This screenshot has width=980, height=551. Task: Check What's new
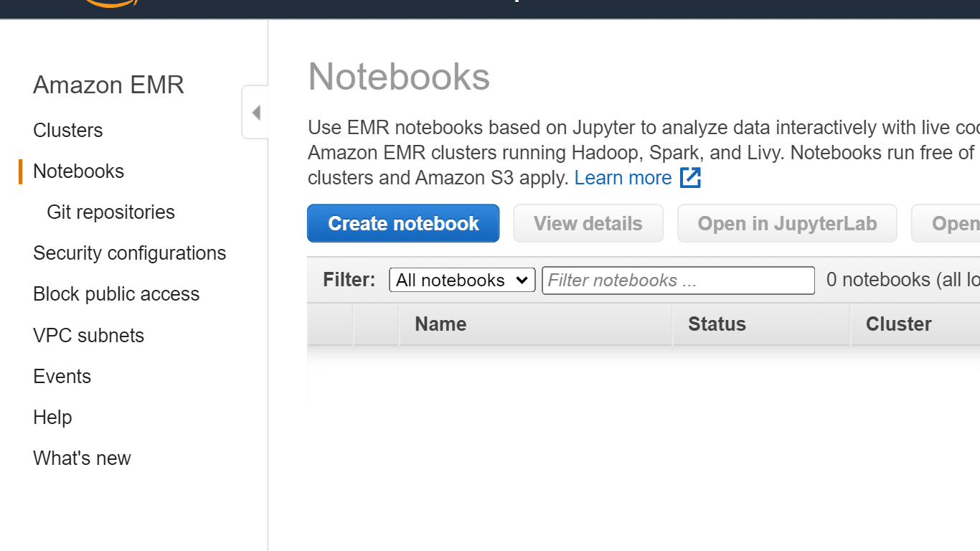pos(82,458)
